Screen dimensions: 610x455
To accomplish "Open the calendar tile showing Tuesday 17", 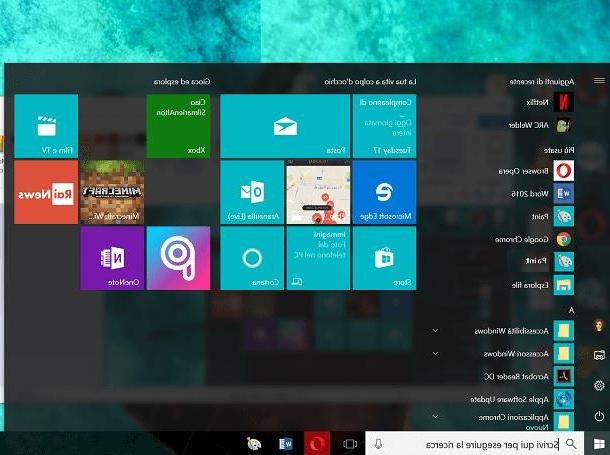I will click(384, 126).
